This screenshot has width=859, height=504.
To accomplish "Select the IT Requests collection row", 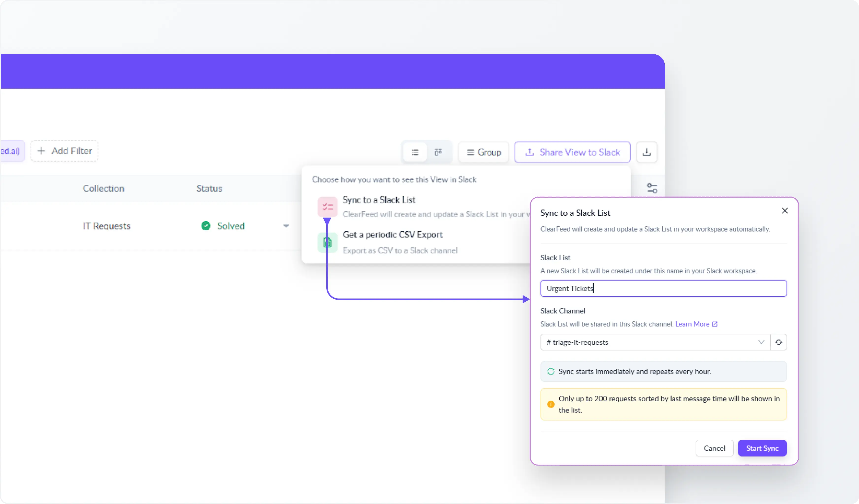I will [x=106, y=225].
